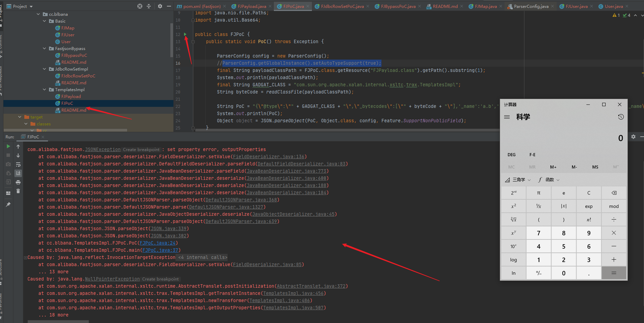Open README.md under TemplatesImpl folder
The width and height of the screenshot is (644, 323).
pos(74,110)
